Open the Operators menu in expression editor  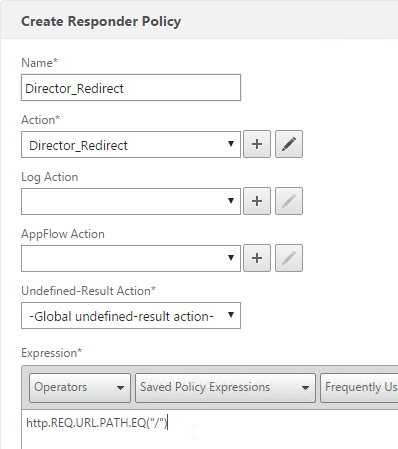pyautogui.click(x=80, y=388)
